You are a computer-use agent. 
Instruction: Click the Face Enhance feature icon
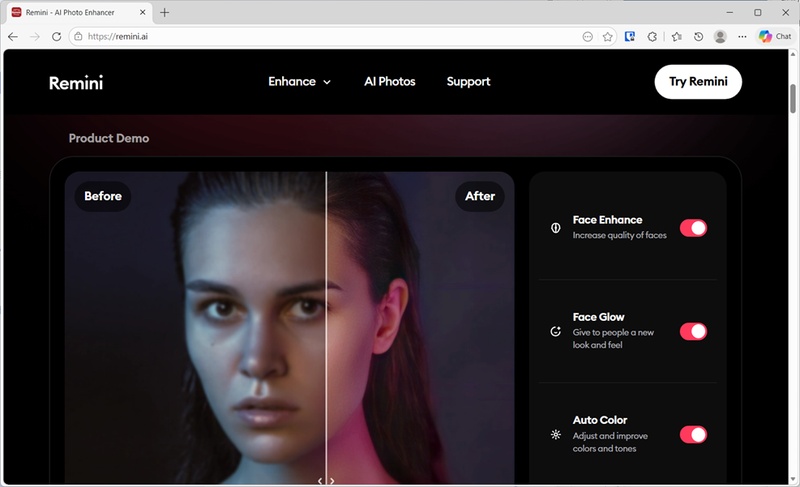click(x=556, y=228)
